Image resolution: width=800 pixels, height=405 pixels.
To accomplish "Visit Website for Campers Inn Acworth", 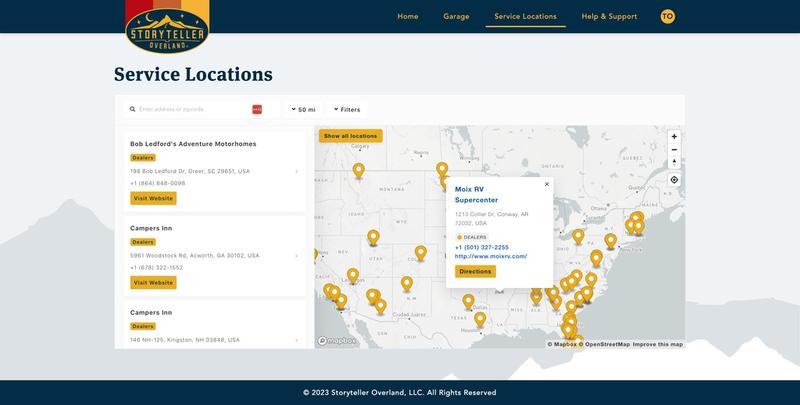I will click(x=153, y=283).
